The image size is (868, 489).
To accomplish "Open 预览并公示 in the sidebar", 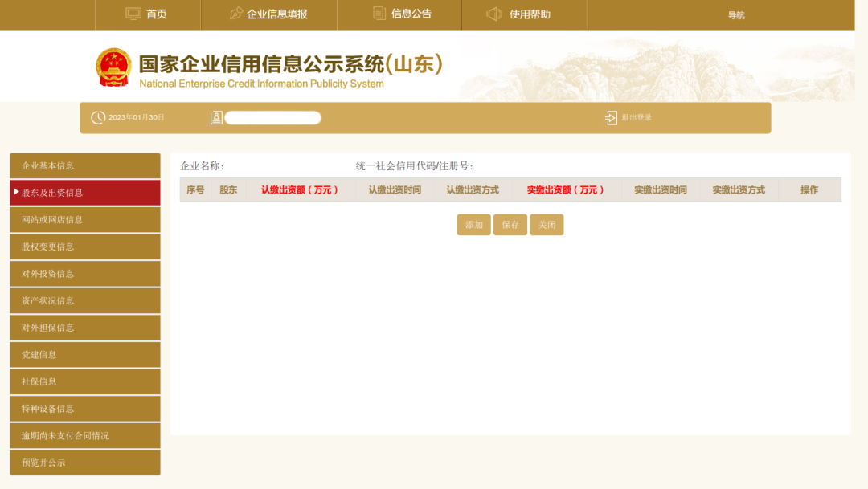I will tap(85, 463).
